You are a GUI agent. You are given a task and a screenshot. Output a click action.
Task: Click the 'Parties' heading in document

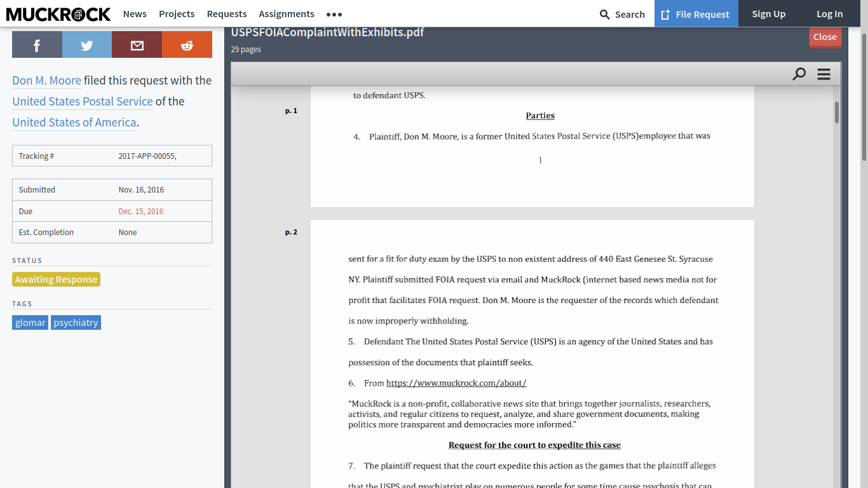540,116
